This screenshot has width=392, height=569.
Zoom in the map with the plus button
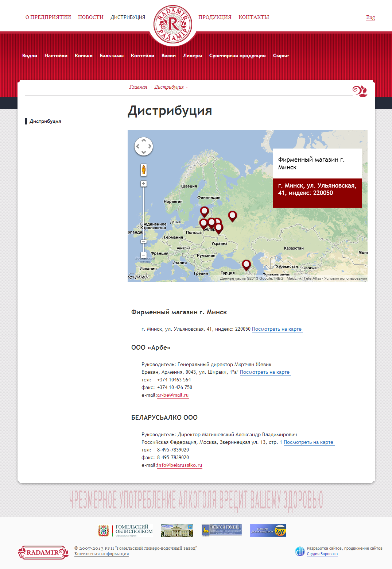[x=144, y=184]
